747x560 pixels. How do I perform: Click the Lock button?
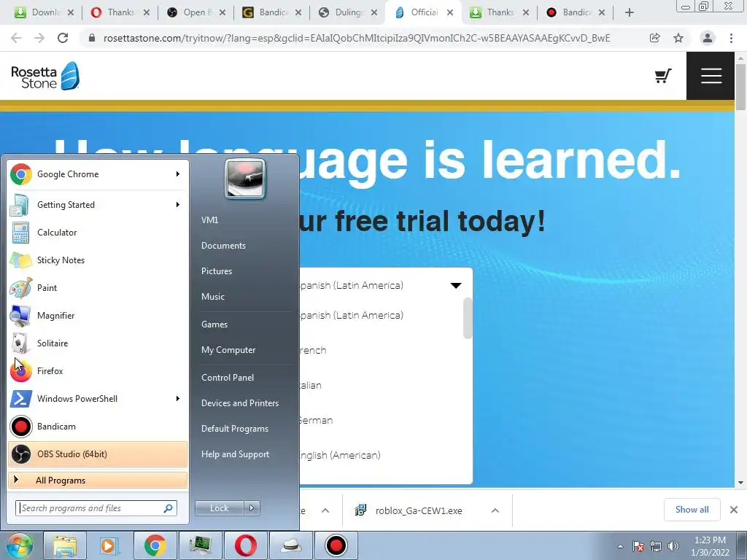(219, 508)
